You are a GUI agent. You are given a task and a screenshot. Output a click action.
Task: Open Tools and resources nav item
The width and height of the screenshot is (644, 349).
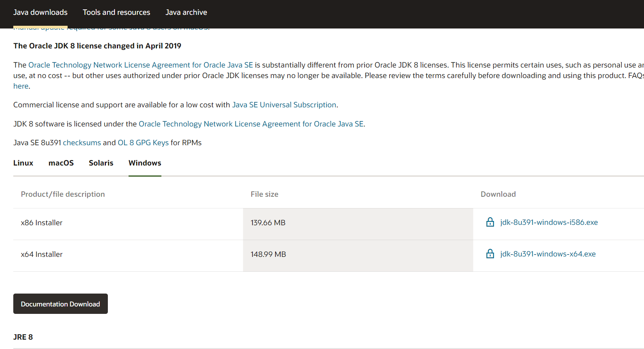[116, 12]
